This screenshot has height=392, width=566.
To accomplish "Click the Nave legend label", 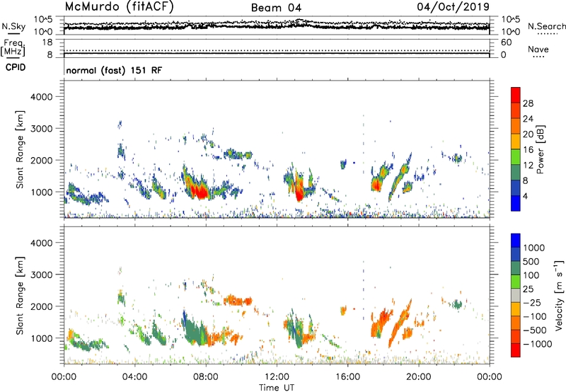I will tap(538, 50).
